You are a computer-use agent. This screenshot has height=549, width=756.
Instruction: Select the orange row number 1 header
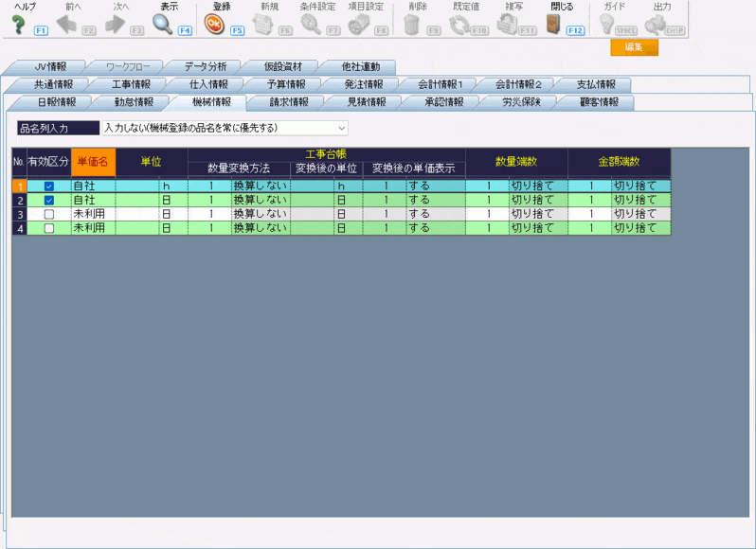pyautogui.click(x=19, y=186)
